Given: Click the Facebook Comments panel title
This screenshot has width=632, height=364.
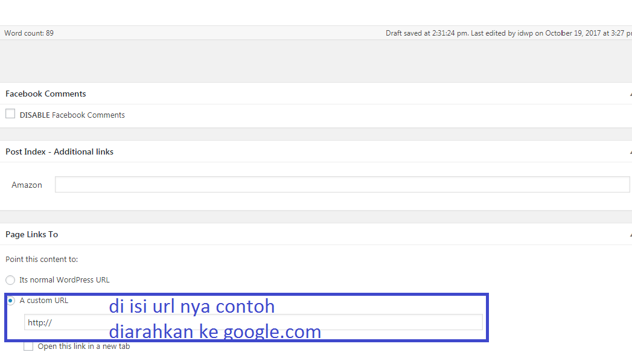Looking at the screenshot, I should [x=46, y=94].
